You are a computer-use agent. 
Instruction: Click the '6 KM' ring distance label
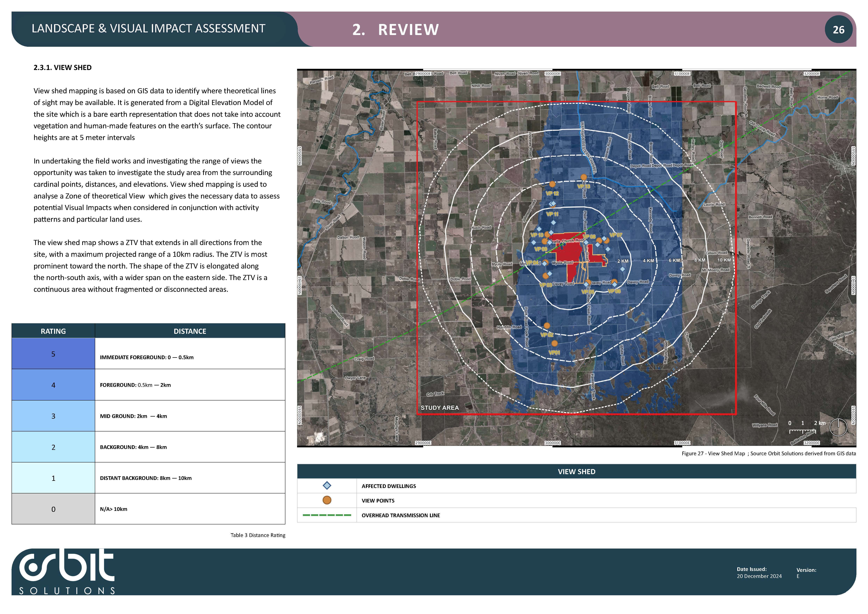click(x=674, y=260)
